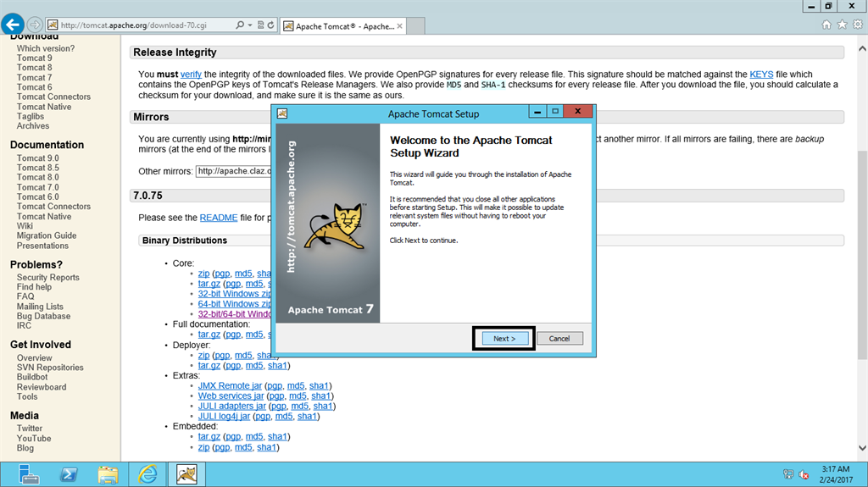868x487 pixels.
Task: Open the address bar dropdown arrow
Action: pyautogui.click(x=250, y=25)
